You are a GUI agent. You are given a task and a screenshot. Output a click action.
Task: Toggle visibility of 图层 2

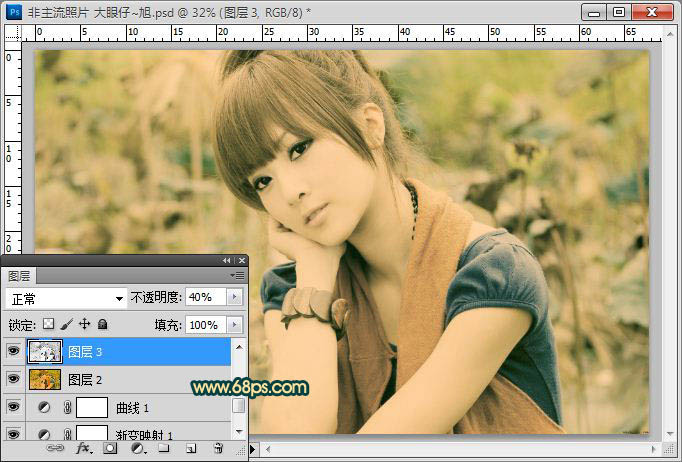coord(14,380)
